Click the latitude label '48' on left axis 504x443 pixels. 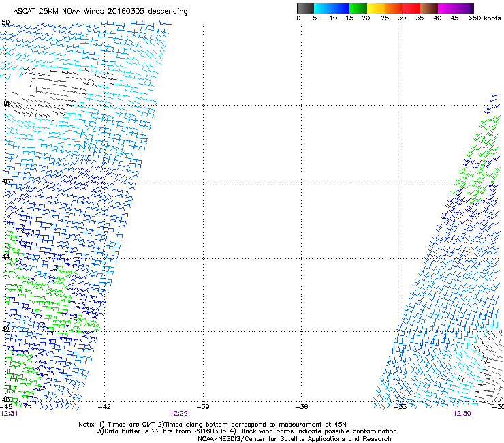pyautogui.click(x=5, y=104)
